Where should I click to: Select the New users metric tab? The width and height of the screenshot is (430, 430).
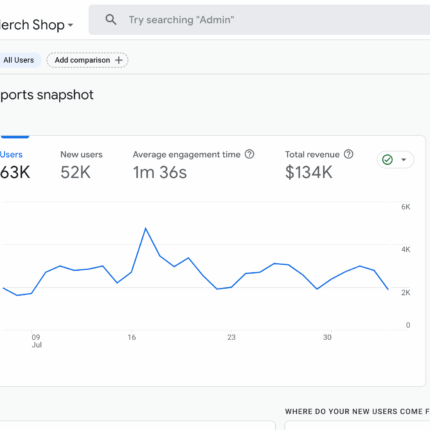(x=81, y=165)
